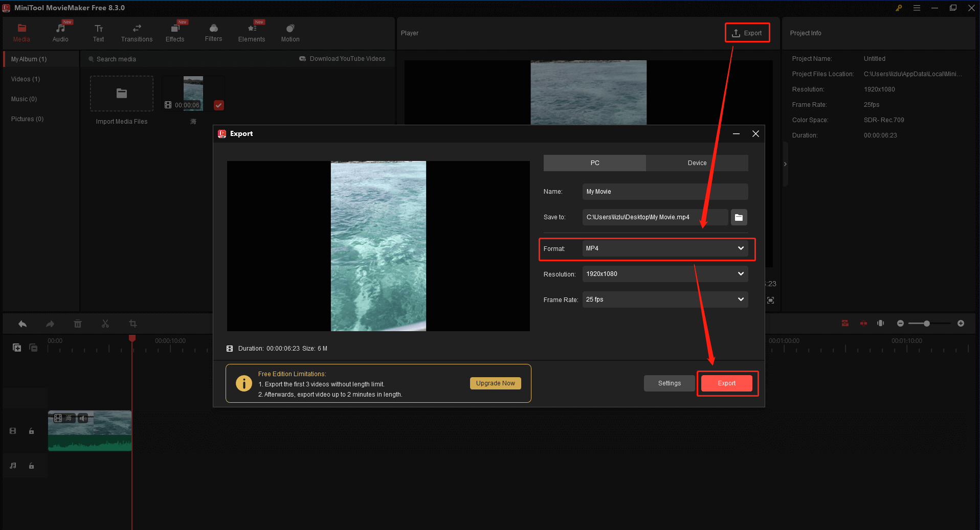The image size is (980, 530).
Task: Click the Delete trash icon
Action: point(78,324)
